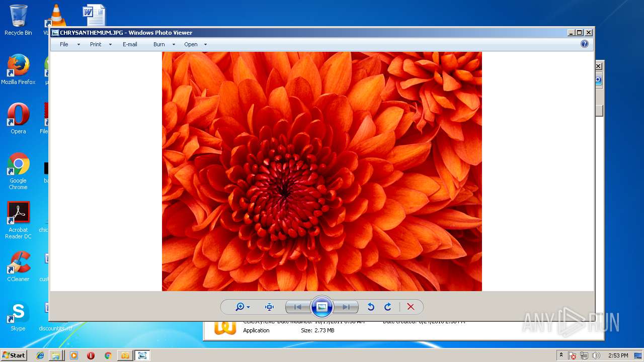This screenshot has height=362, width=644.
Task: Select the Recycle Bin desktop icon
Action: click(x=18, y=20)
